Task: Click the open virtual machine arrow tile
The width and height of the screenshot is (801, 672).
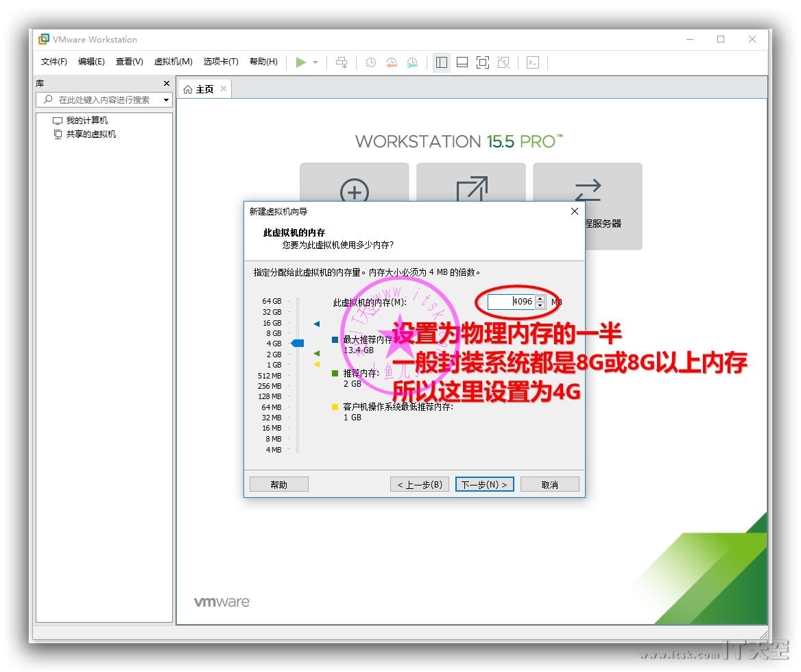Action: point(471,184)
